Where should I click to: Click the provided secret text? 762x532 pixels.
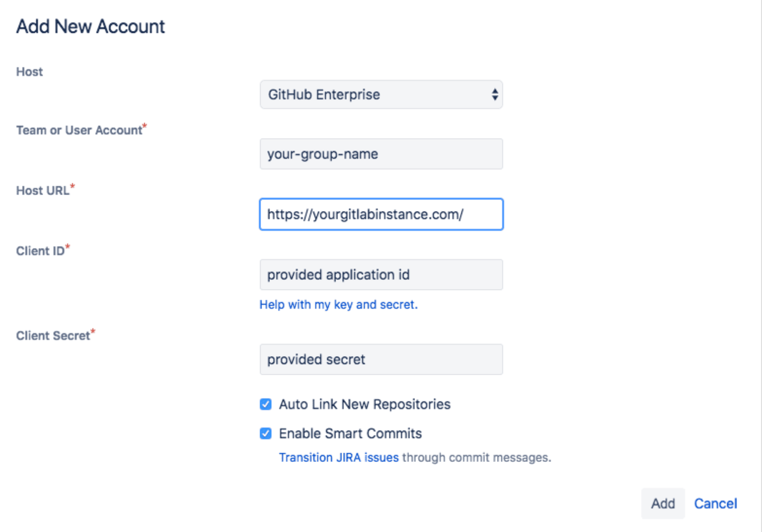coord(315,359)
